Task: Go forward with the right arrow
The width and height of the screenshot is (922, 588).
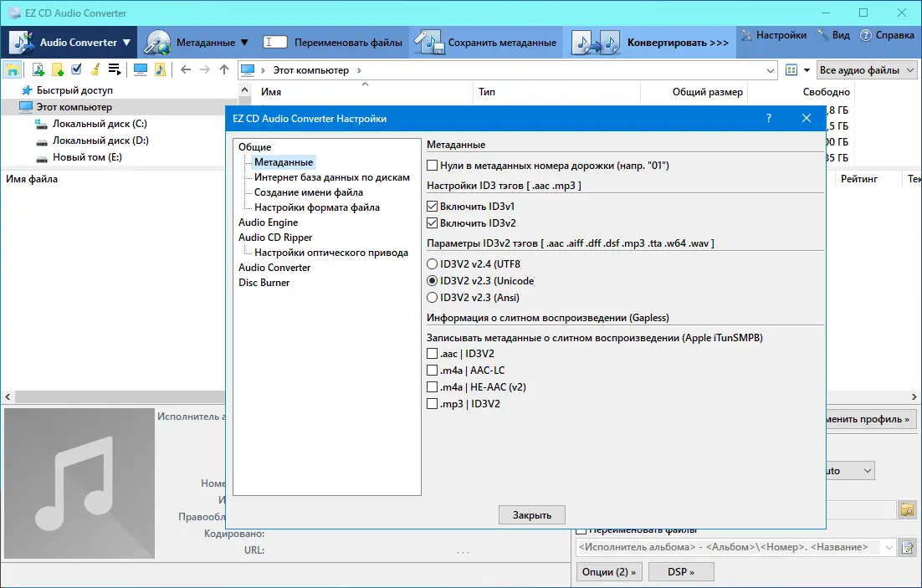Action: 205,70
